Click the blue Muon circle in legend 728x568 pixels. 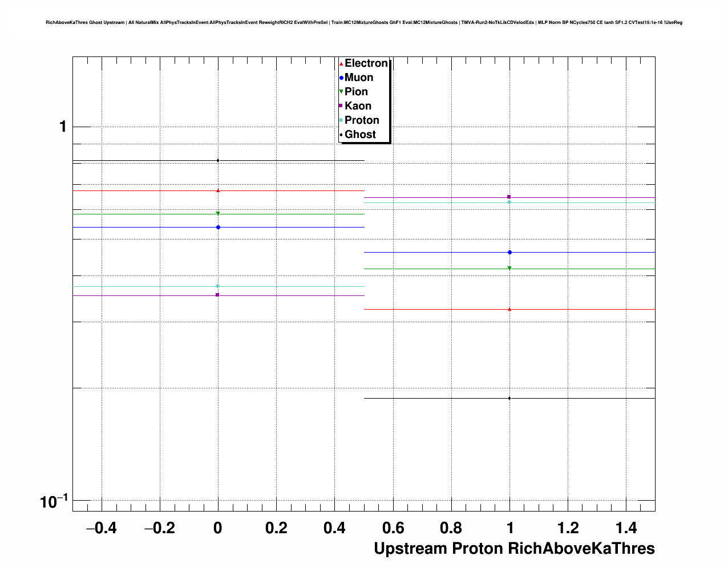click(341, 78)
